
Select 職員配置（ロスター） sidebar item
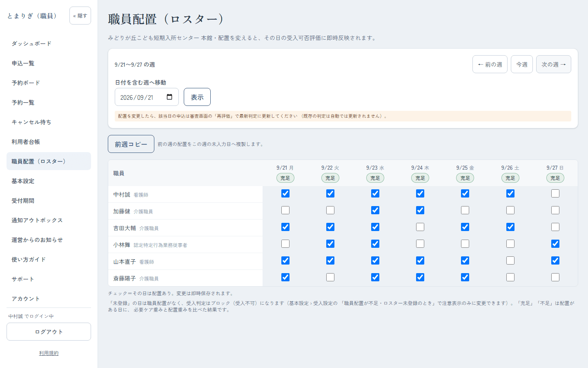click(49, 161)
